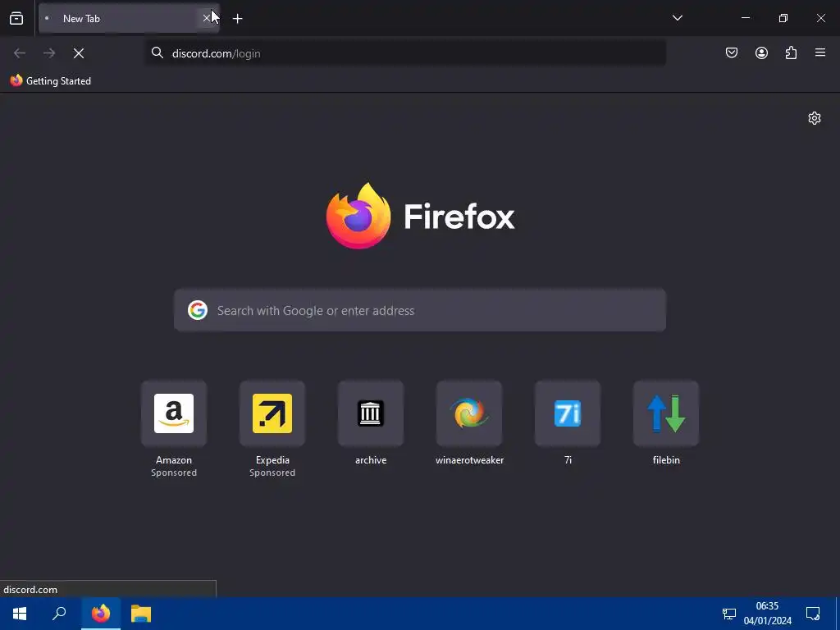Open the Extensions panel

(x=791, y=52)
